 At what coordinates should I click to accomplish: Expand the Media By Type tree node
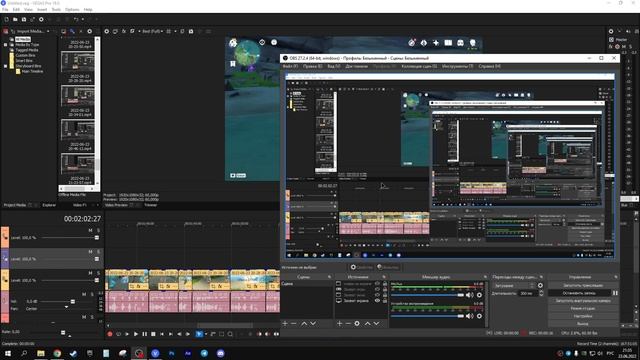pyautogui.click(x=6, y=44)
